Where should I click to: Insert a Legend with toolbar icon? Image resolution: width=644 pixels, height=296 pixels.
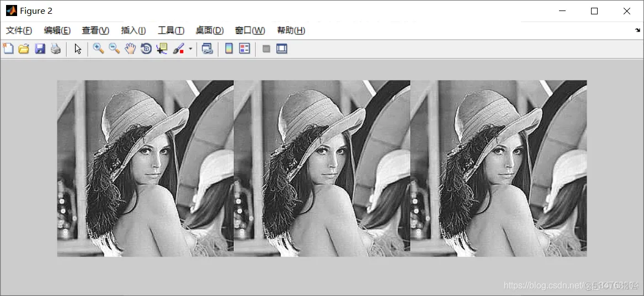coord(244,49)
